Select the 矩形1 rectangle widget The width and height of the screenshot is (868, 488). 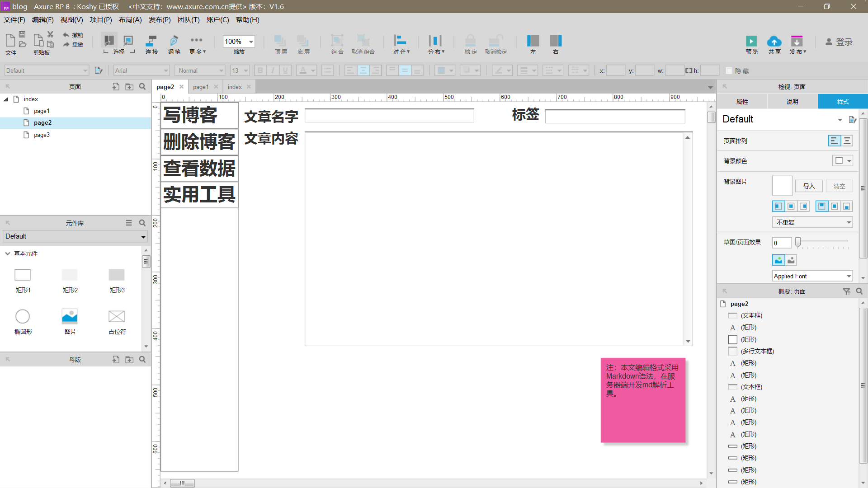tap(23, 275)
